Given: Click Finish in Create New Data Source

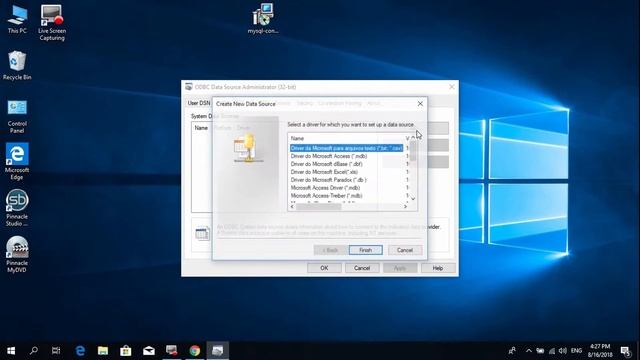Looking at the screenshot, I should coord(366,250).
